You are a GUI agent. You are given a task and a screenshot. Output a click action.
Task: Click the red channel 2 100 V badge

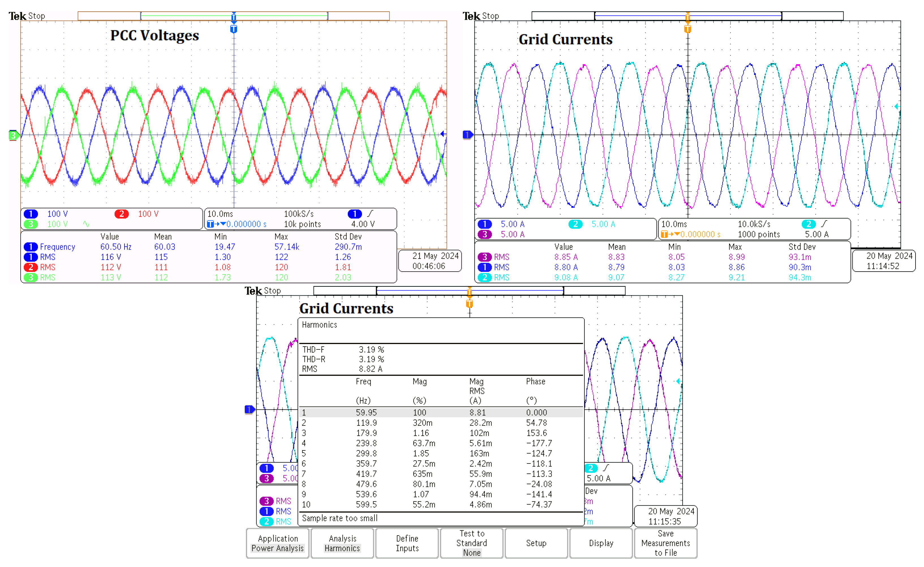click(121, 214)
